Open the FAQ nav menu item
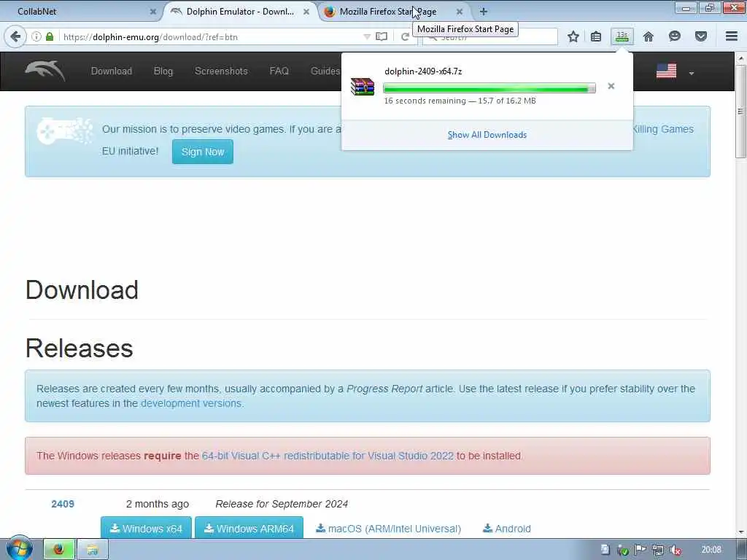 tap(279, 71)
